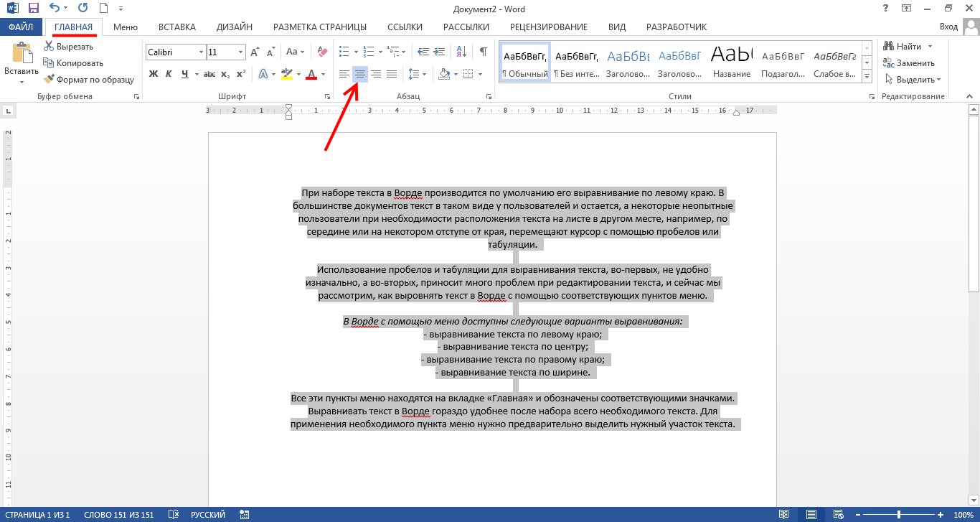The width and height of the screenshot is (980, 522).
Task: Apply the Название style
Action: click(x=732, y=62)
